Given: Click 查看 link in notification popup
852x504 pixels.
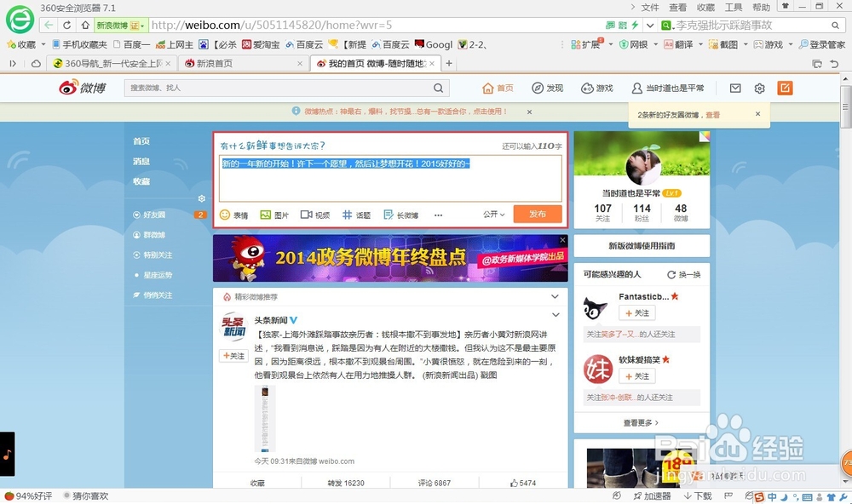Looking at the screenshot, I should point(713,115).
